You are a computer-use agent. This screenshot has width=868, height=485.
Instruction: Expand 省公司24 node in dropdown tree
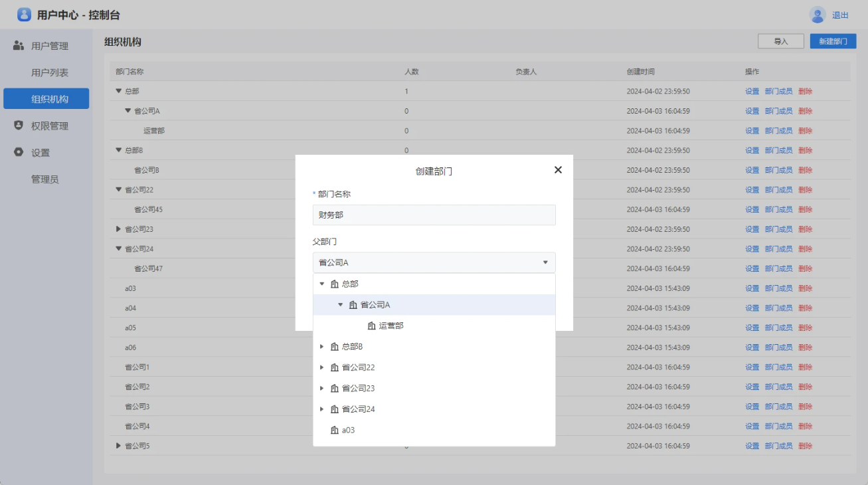click(322, 409)
